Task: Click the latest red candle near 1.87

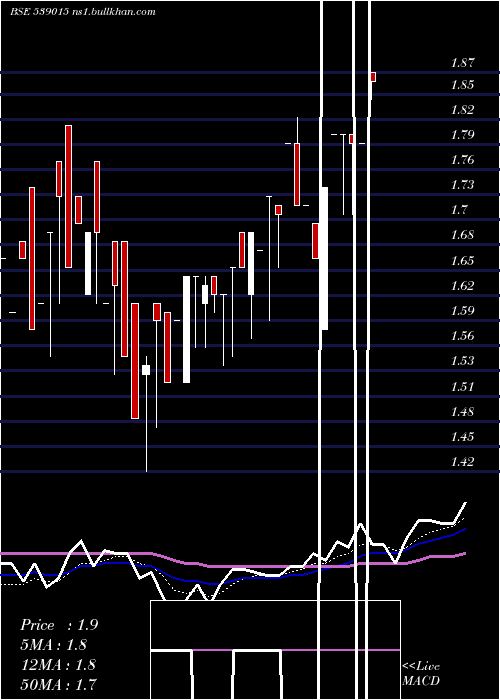Action: point(373,77)
